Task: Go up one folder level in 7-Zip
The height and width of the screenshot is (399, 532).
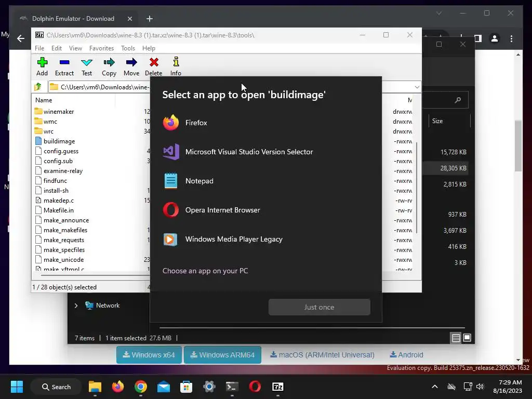Action: 38,87
